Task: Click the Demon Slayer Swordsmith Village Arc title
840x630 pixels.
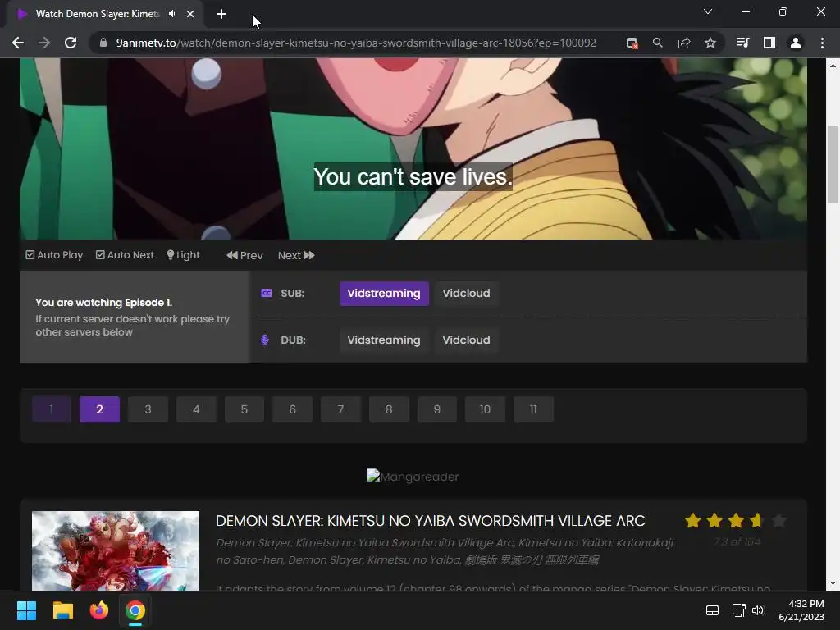Action: [430, 521]
